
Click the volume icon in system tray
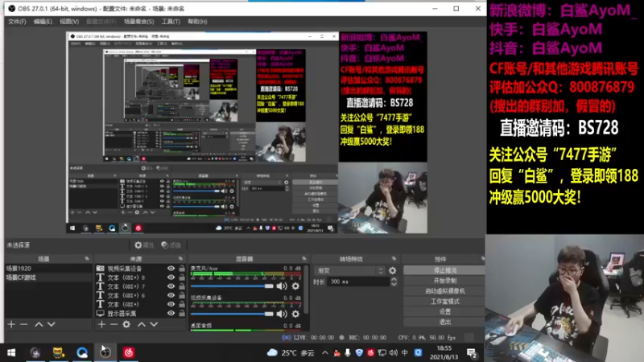pos(393,352)
